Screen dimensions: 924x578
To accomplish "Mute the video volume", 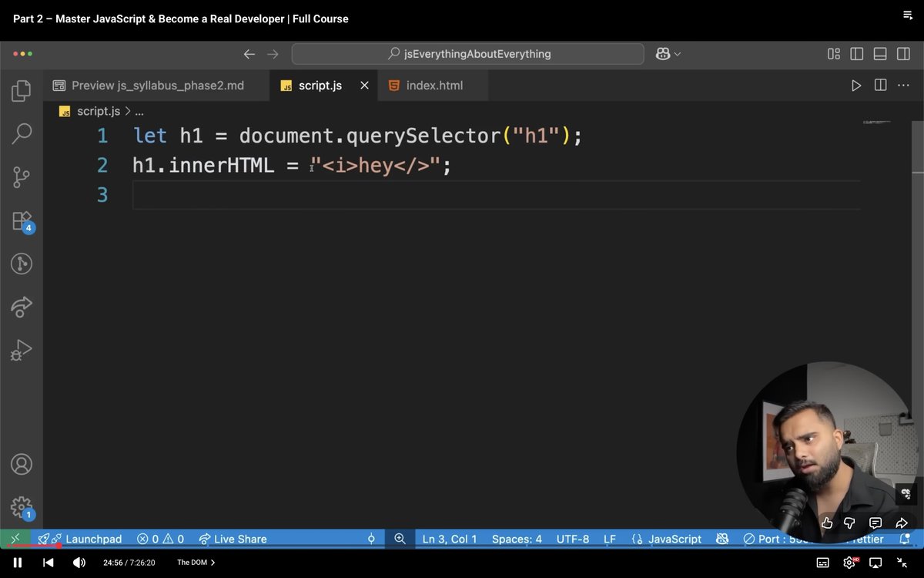I will (x=79, y=563).
